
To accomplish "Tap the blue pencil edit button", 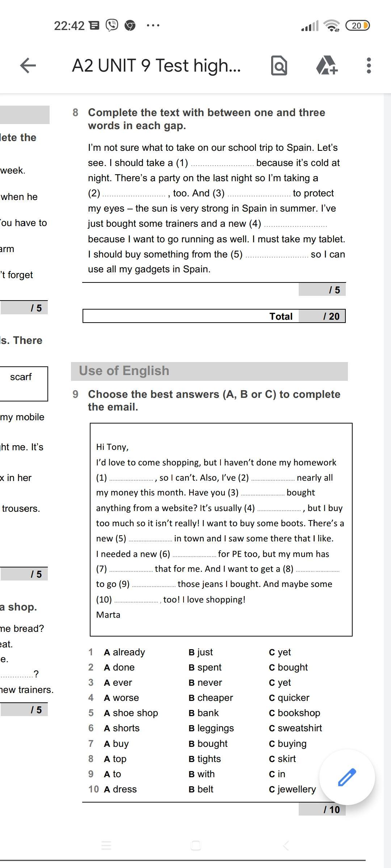I will pos(347,777).
